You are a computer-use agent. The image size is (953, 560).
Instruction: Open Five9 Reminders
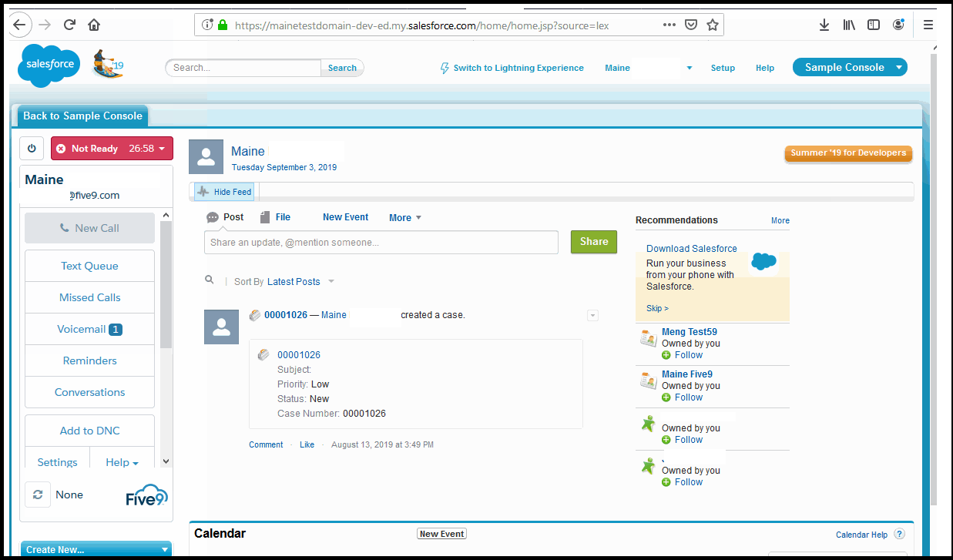(89, 360)
